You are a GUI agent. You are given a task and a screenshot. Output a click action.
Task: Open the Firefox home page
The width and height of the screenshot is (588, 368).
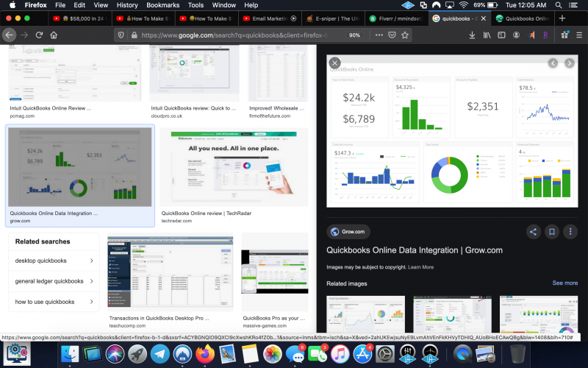coord(54,35)
